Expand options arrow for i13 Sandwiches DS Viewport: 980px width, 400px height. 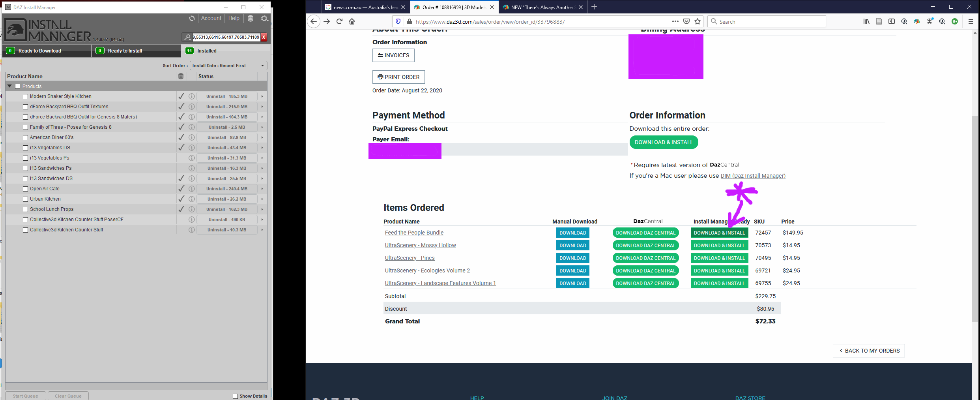coord(262,178)
